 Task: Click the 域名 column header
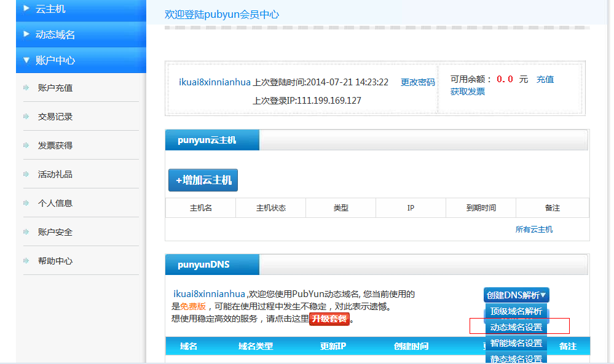click(189, 346)
